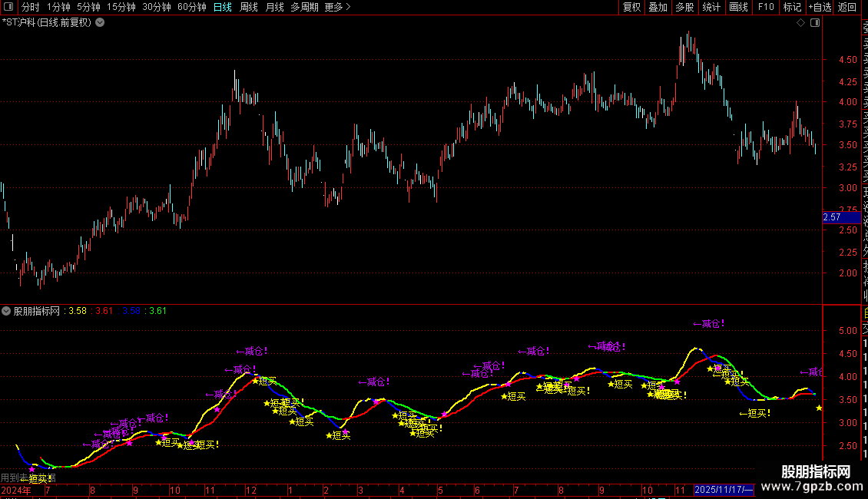Open the 多周期 multi-period view

point(304,7)
